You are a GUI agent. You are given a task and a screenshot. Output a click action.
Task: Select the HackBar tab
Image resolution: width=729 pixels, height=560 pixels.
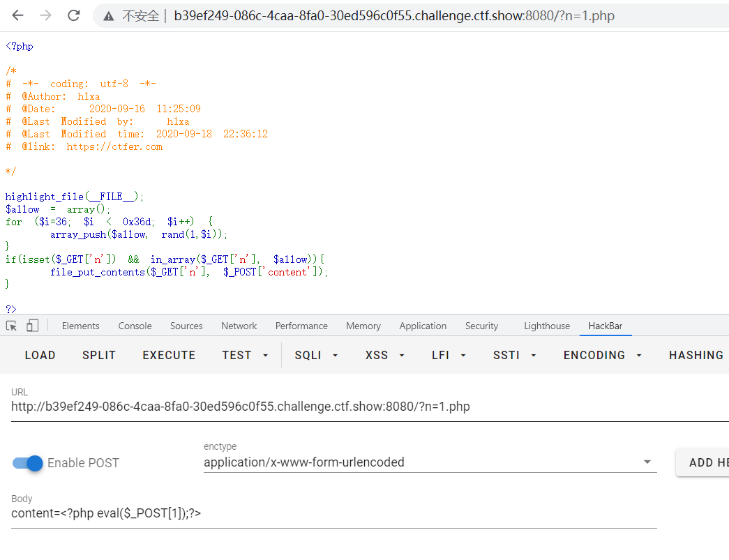click(x=605, y=326)
